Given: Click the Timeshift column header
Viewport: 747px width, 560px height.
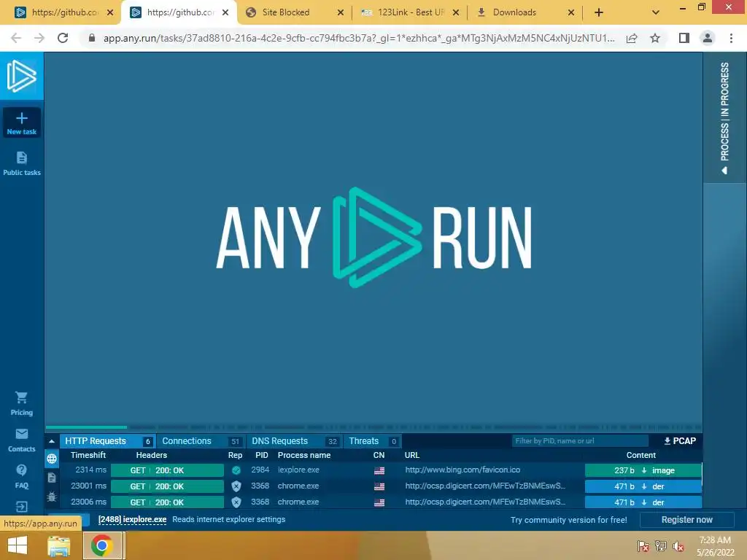Looking at the screenshot, I should pyautogui.click(x=88, y=455).
